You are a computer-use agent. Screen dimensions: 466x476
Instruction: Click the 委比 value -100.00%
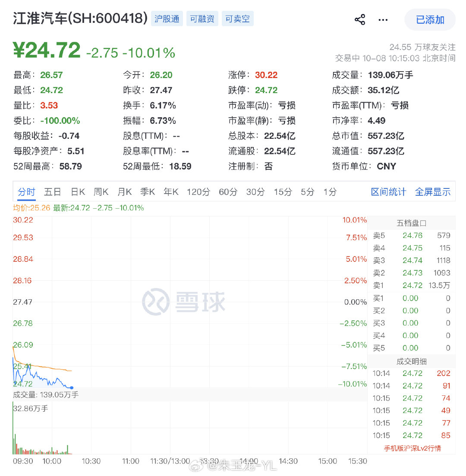click(x=60, y=121)
